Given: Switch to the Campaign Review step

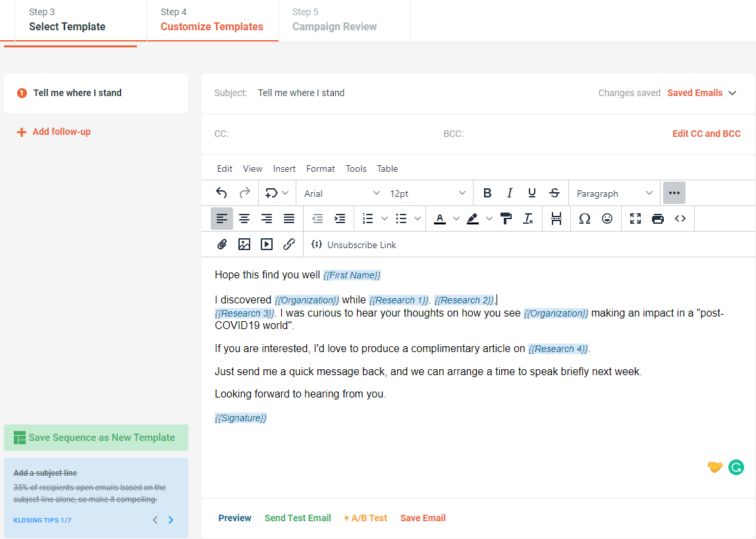Looking at the screenshot, I should click(335, 26).
